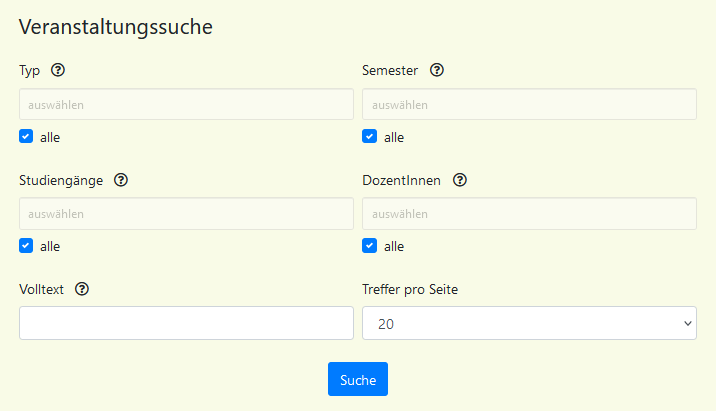The height and width of the screenshot is (411, 716).
Task: Uncheck the 'alle' checkbox under Typ
Action: (x=26, y=137)
